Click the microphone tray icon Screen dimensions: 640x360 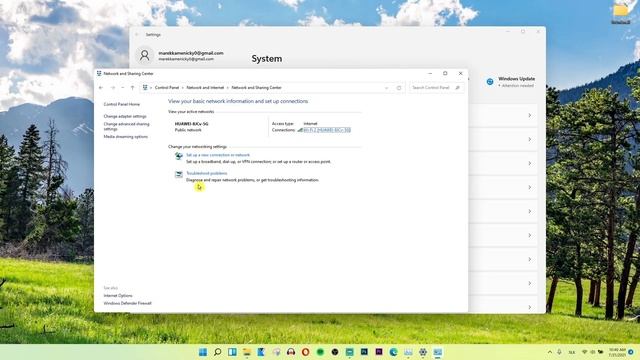click(x=559, y=352)
